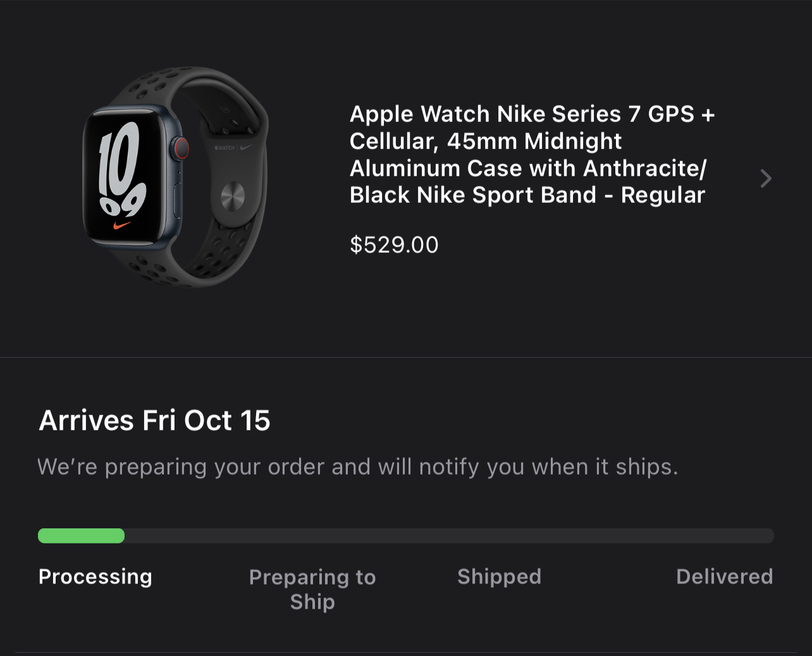Click the green filled progress segment

[81, 536]
